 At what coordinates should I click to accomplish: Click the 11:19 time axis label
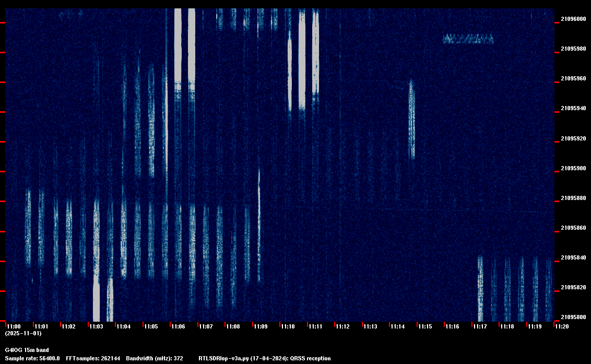(535, 326)
